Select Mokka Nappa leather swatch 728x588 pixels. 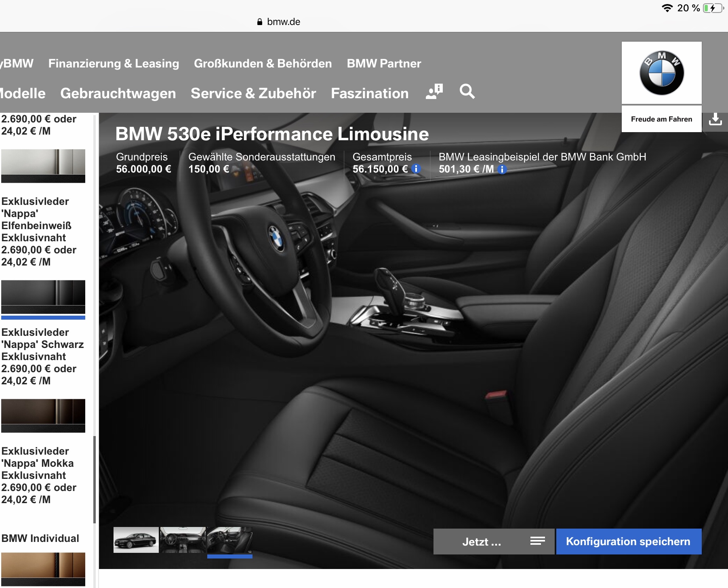coord(43,416)
